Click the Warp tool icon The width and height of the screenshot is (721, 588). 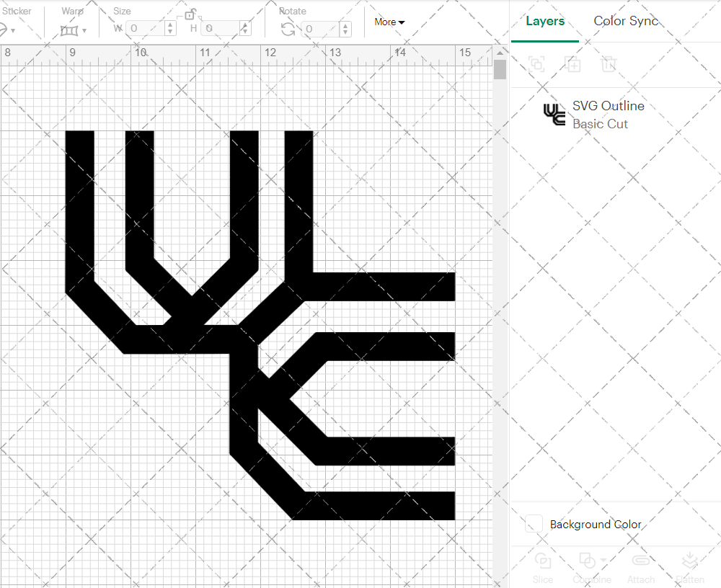click(x=69, y=30)
